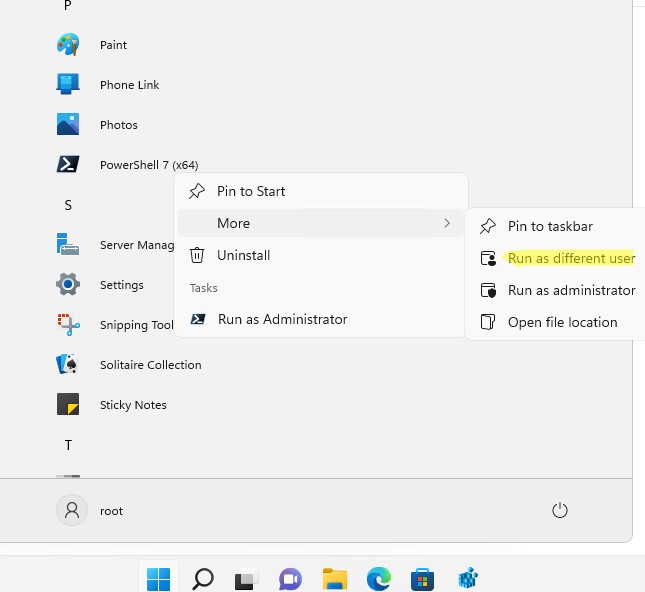645x592 pixels.
Task: Click the Phone Link label
Action: point(130,85)
